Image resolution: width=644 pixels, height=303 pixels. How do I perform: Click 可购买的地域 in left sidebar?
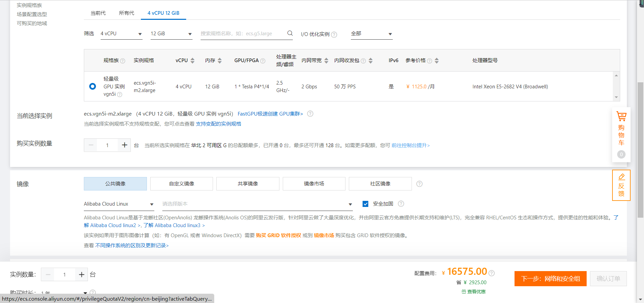(32, 23)
